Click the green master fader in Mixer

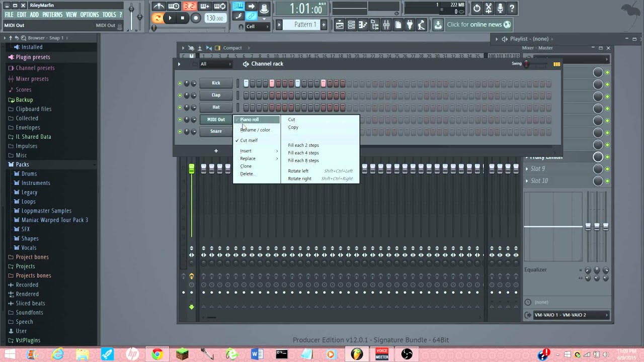click(191, 169)
